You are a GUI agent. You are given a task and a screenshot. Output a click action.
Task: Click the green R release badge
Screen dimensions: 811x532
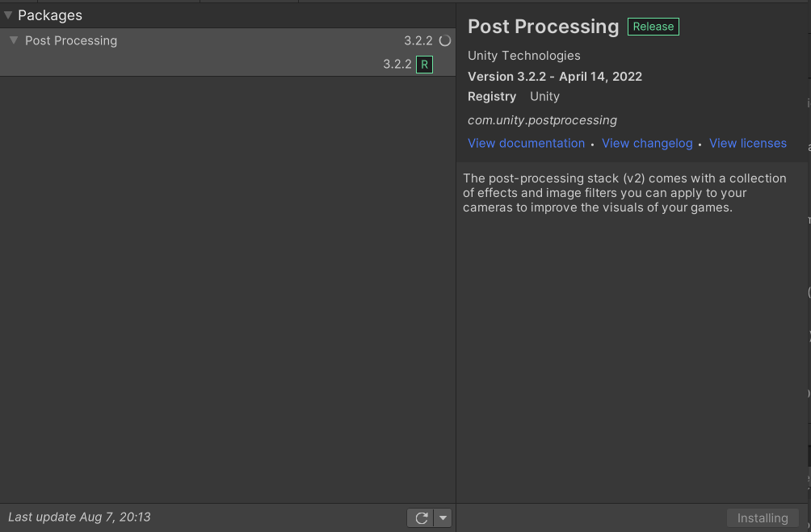pos(424,65)
